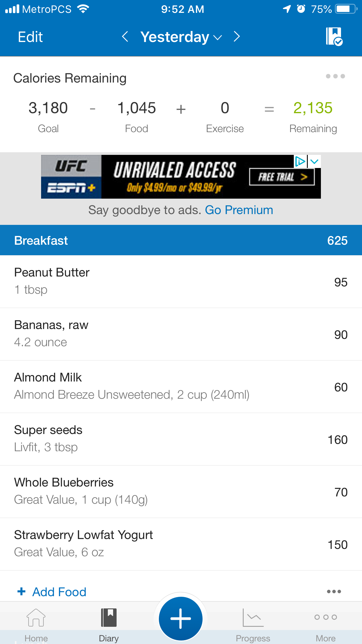Select the Strawberry Lowfat Yogurt entry
The width and height of the screenshot is (362, 644).
[181, 544]
